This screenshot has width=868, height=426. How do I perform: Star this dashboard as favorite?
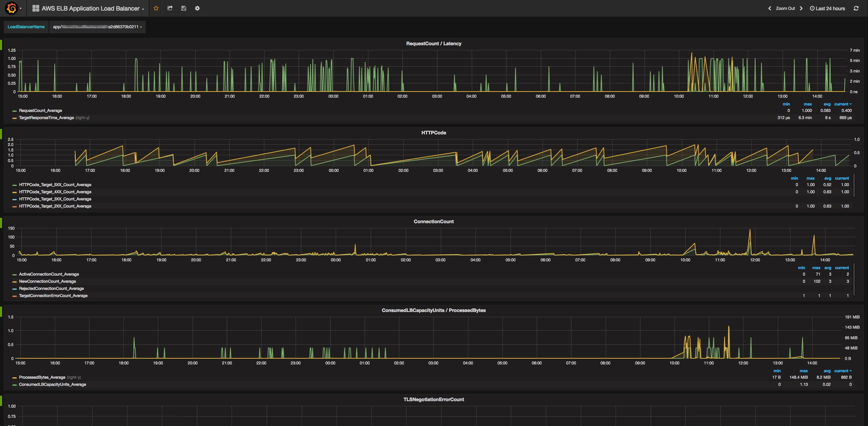[156, 8]
